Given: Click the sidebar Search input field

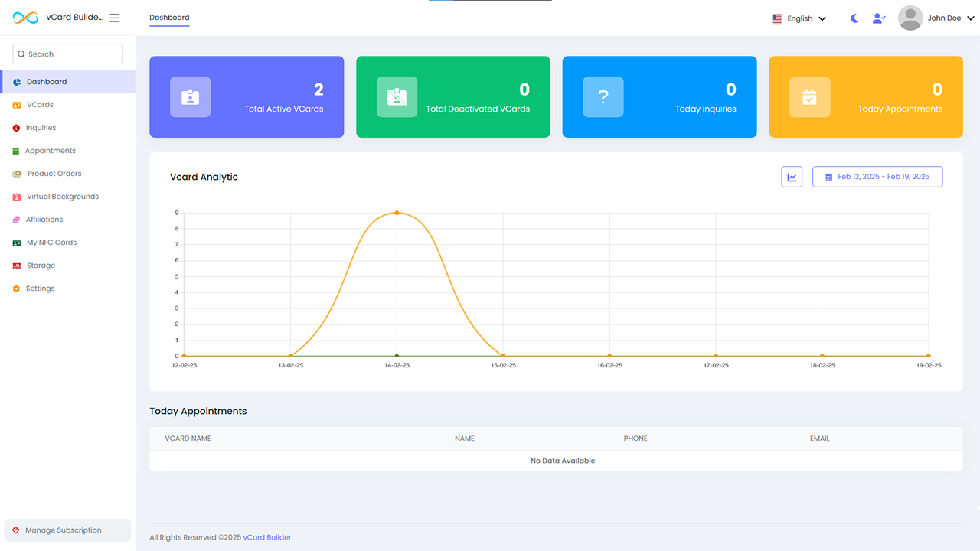Looking at the screenshot, I should pyautogui.click(x=67, y=54).
